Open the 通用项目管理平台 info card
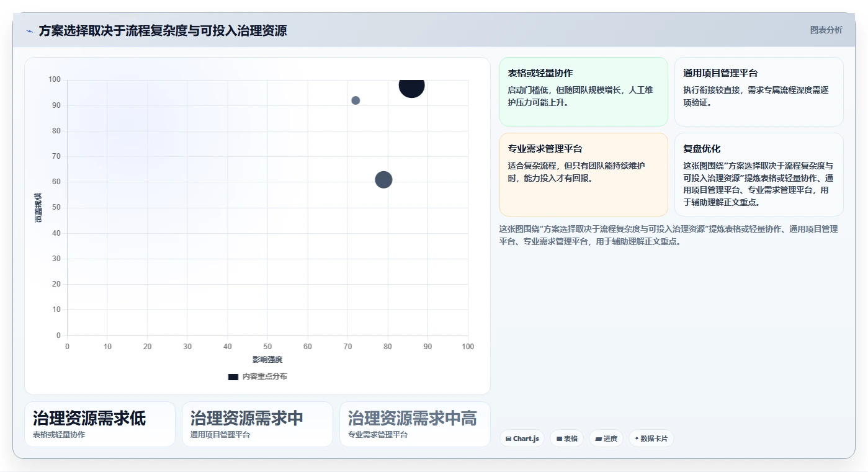 759,92
